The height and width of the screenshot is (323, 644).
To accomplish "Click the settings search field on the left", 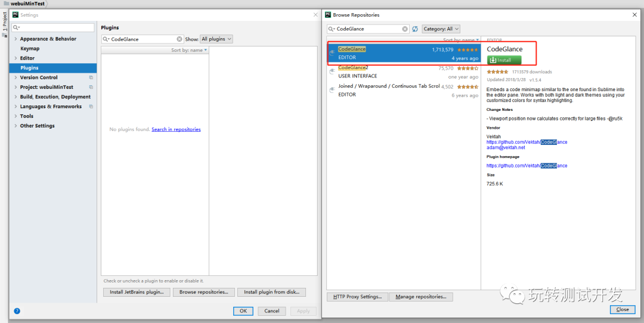I will click(52, 27).
